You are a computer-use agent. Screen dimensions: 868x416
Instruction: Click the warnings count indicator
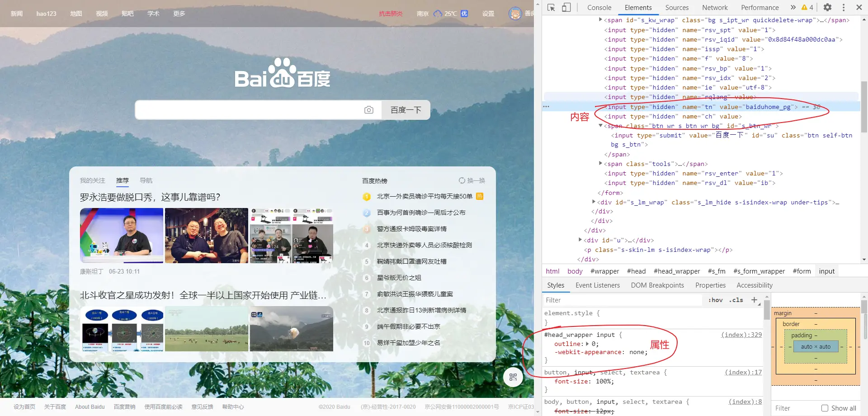[x=807, y=7]
